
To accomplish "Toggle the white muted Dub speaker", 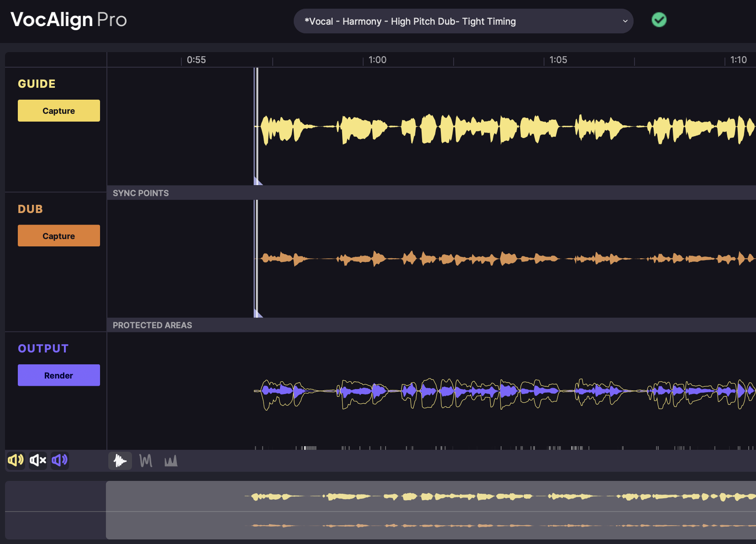I will pyautogui.click(x=38, y=460).
